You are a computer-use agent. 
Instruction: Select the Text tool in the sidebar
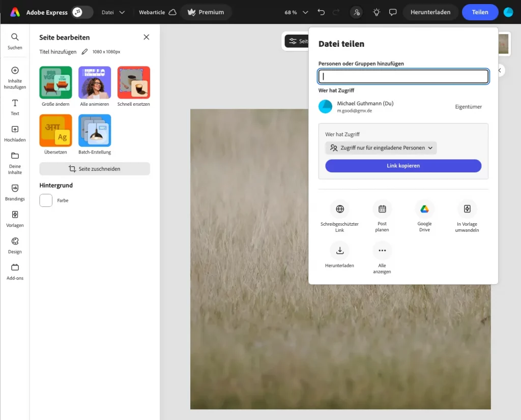[15, 107]
